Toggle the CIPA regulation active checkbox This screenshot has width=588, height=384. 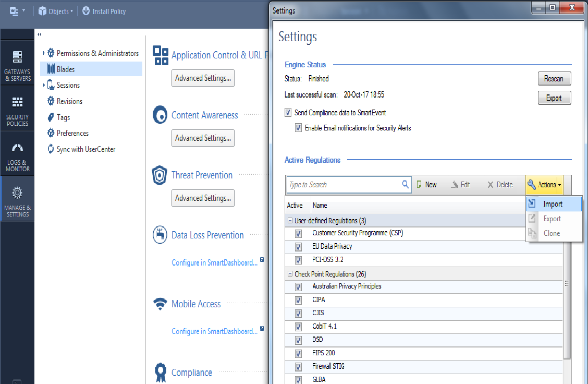pos(298,300)
